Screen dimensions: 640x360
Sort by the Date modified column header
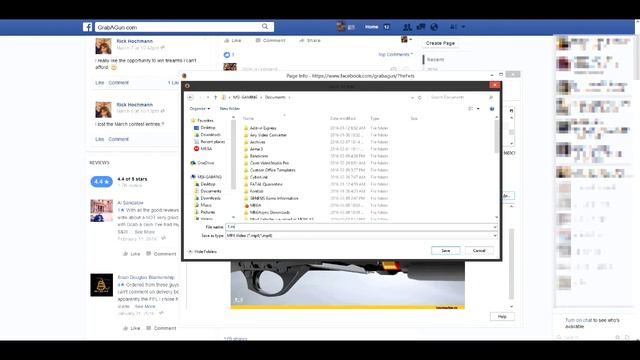pos(343,118)
